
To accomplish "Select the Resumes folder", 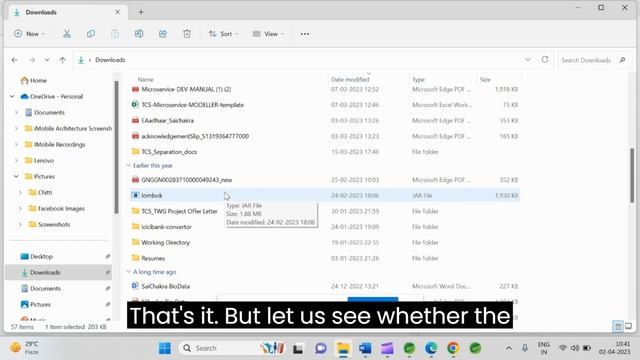I will point(153,258).
